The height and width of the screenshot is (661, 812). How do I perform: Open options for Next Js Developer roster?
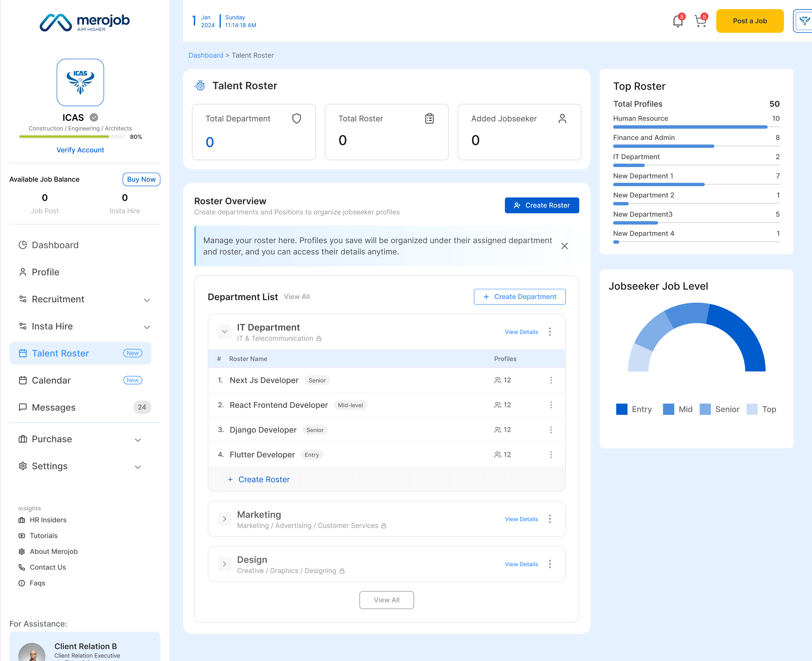click(x=551, y=380)
